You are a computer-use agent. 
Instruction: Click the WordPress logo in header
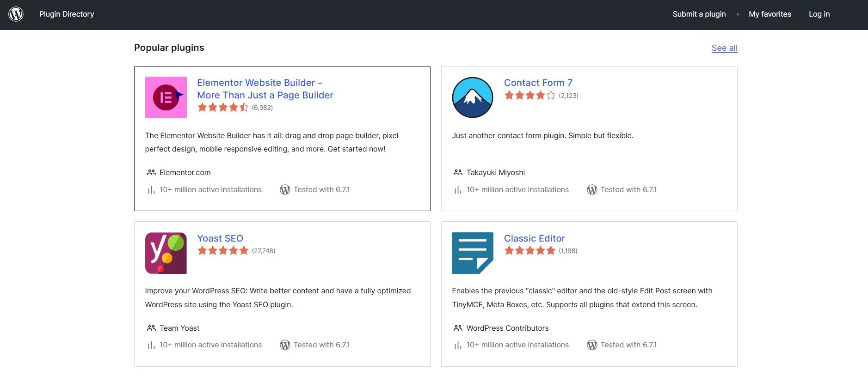point(16,14)
